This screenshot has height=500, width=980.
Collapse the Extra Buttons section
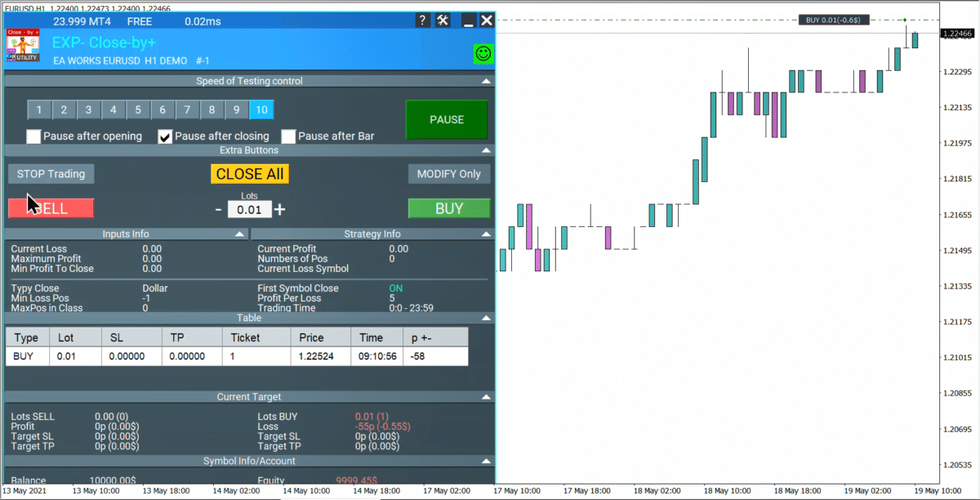(x=486, y=150)
